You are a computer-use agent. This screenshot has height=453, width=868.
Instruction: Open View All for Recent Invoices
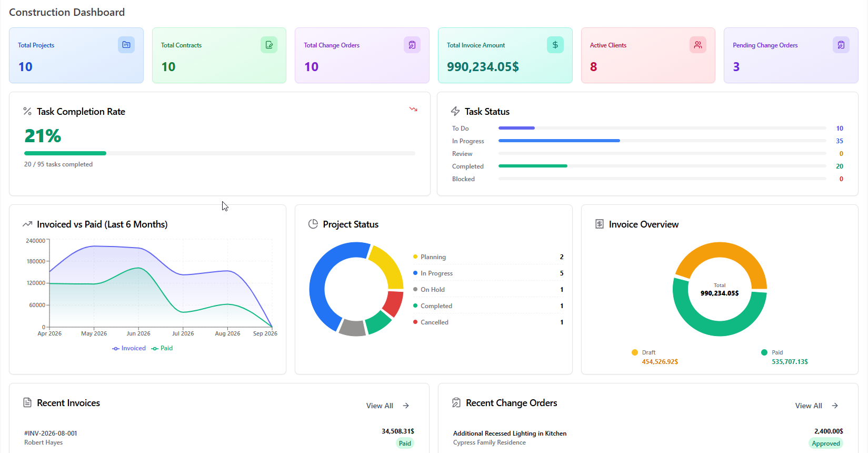click(x=380, y=406)
